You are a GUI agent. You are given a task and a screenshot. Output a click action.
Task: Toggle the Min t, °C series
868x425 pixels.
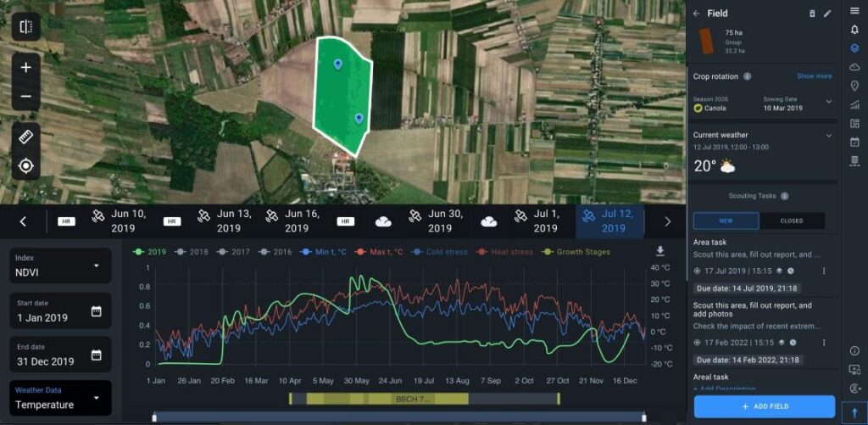[323, 252]
